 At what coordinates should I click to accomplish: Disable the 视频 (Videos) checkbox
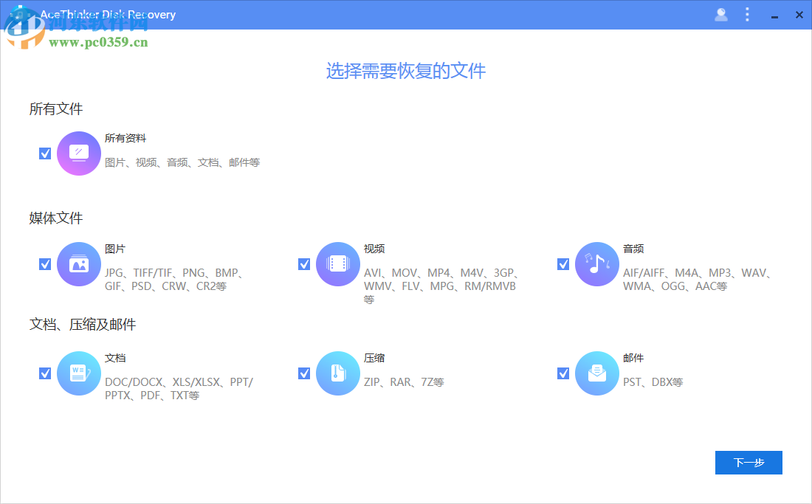pos(304,263)
